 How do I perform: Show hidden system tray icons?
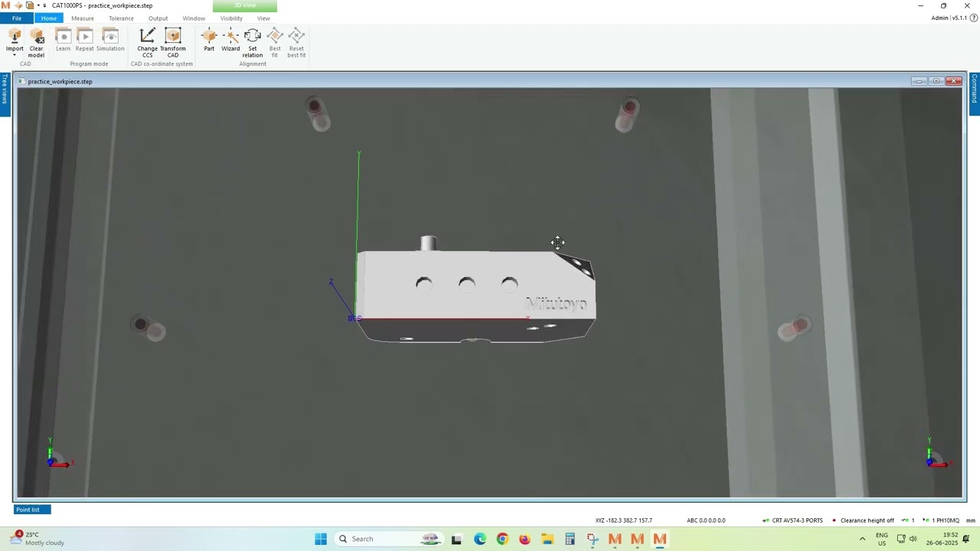point(862,539)
